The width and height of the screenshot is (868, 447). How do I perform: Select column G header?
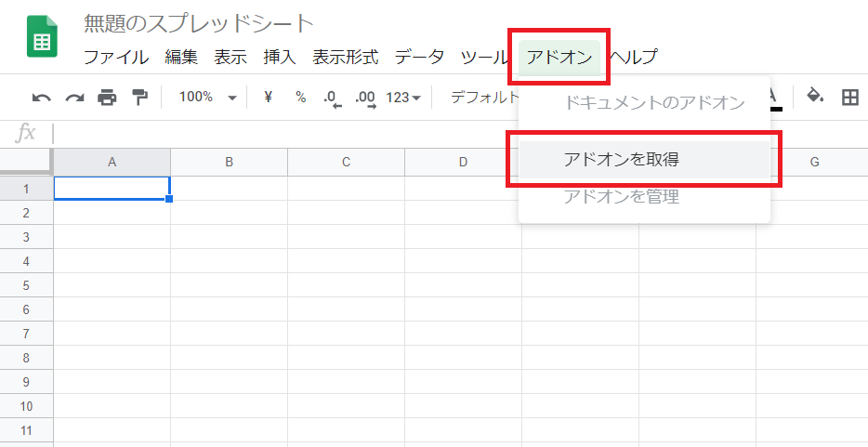tap(814, 162)
